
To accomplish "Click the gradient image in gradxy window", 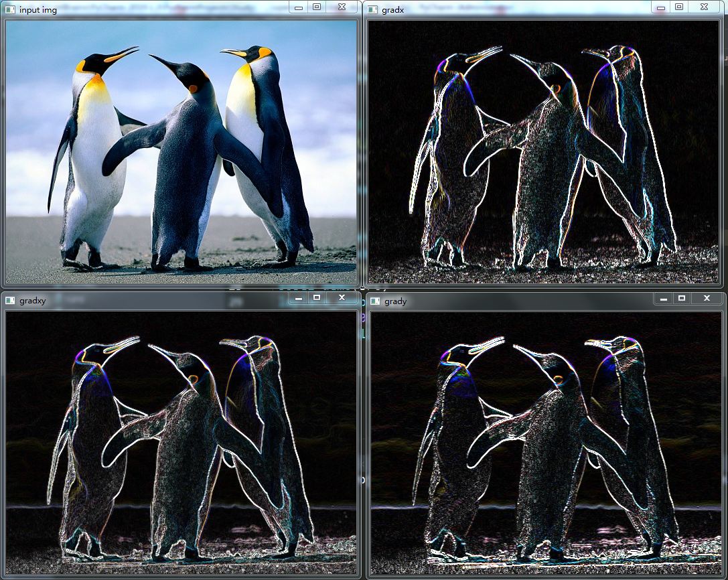I will point(181,443).
